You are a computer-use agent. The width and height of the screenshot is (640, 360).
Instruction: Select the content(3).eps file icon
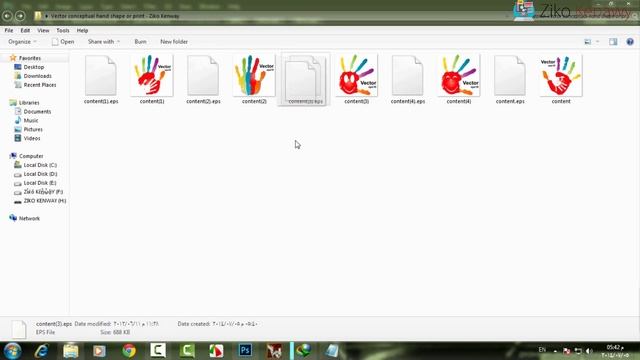coord(304,78)
